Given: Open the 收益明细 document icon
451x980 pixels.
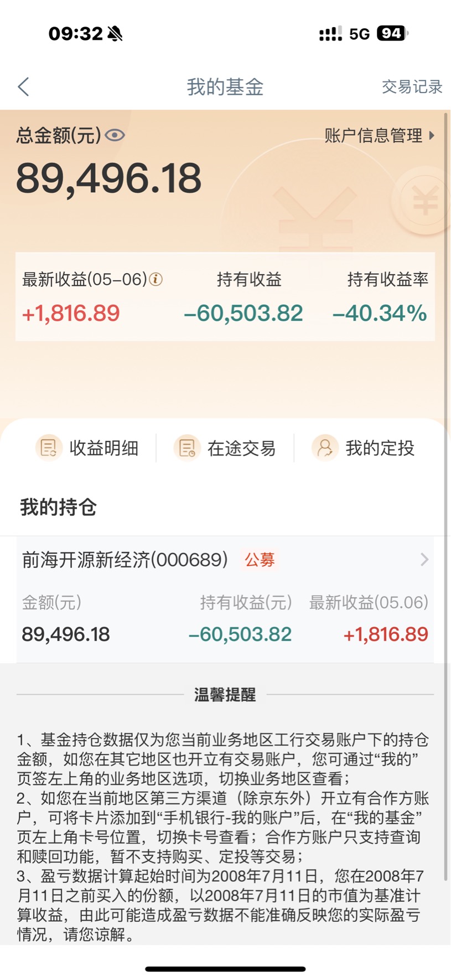Looking at the screenshot, I should click(x=49, y=448).
